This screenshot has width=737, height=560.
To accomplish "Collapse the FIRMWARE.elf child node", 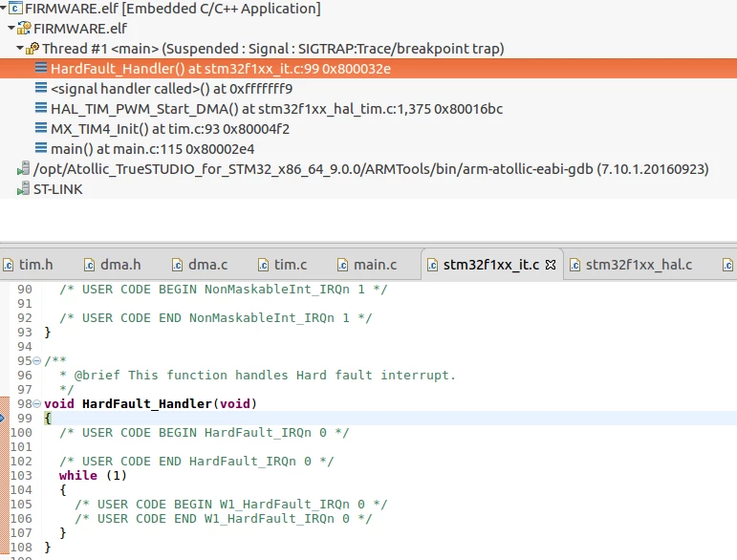I will [11, 28].
